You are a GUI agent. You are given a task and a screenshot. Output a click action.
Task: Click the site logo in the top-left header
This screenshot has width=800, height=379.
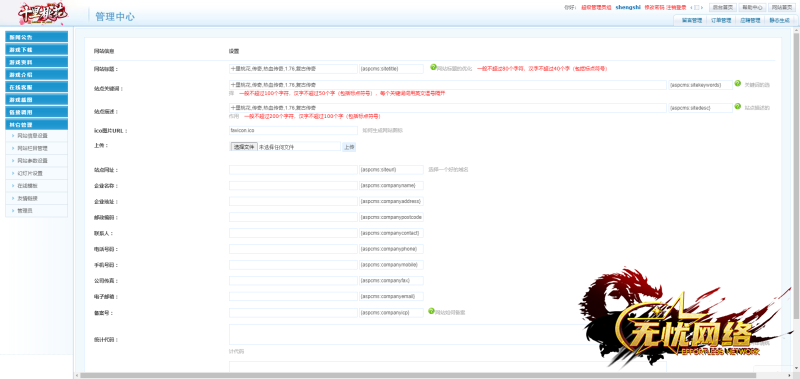point(43,14)
